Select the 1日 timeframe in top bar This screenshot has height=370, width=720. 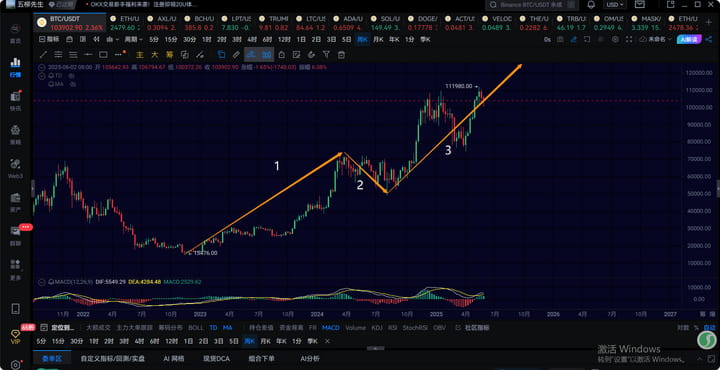point(301,39)
